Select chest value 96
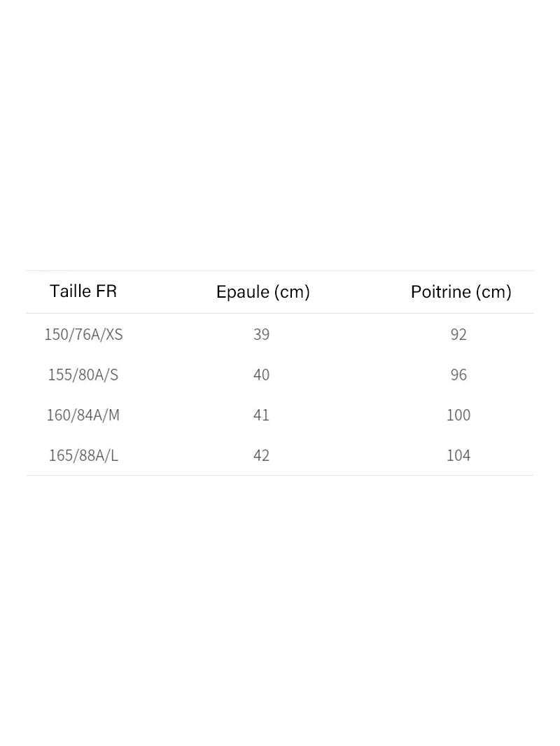This screenshot has width=560, height=746. (458, 375)
